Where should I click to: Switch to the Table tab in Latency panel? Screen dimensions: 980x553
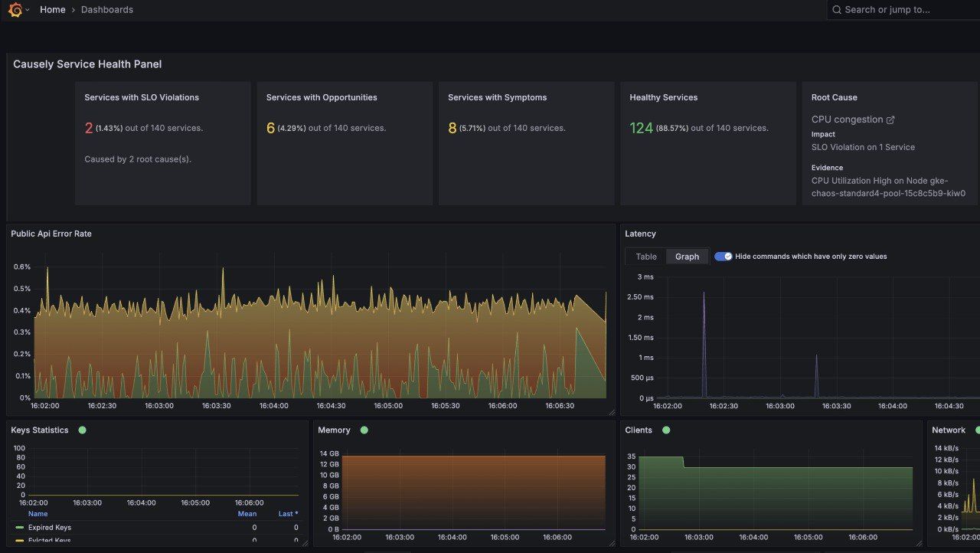644,257
